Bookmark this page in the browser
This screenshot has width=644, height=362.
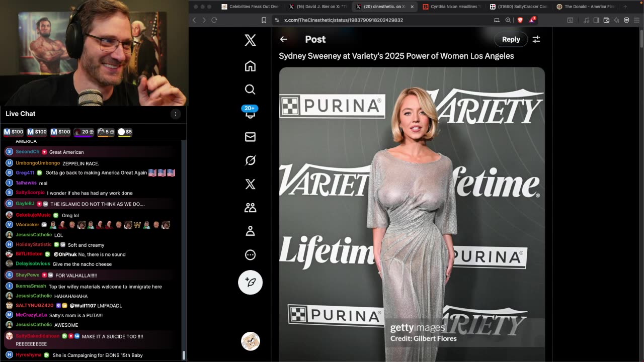point(264,20)
